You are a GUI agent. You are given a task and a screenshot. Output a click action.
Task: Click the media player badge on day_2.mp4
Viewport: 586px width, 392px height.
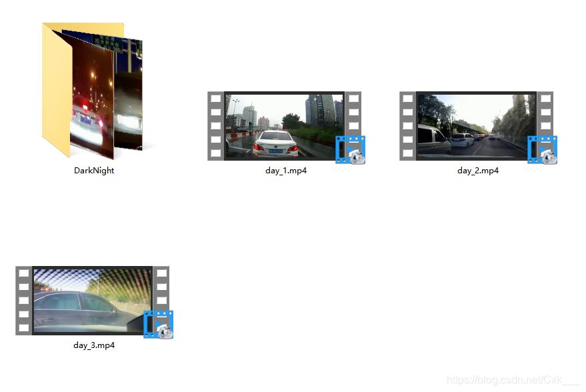coord(543,150)
